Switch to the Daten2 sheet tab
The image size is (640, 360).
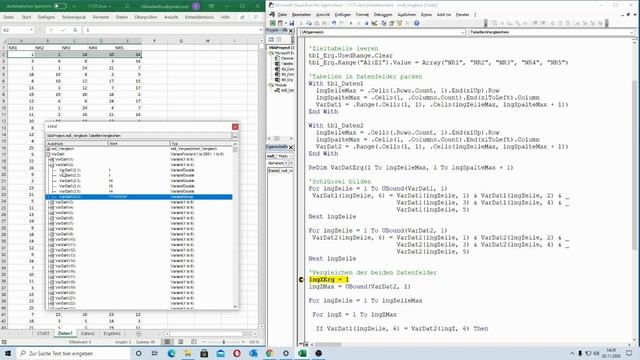[x=88, y=333]
